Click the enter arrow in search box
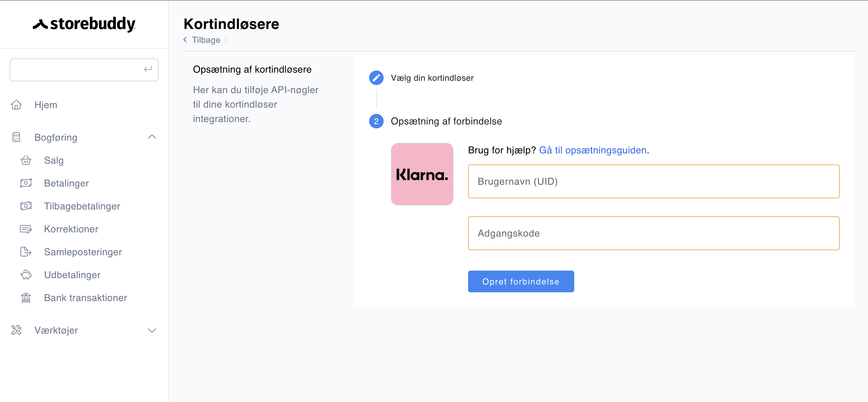868x402 pixels. click(147, 69)
